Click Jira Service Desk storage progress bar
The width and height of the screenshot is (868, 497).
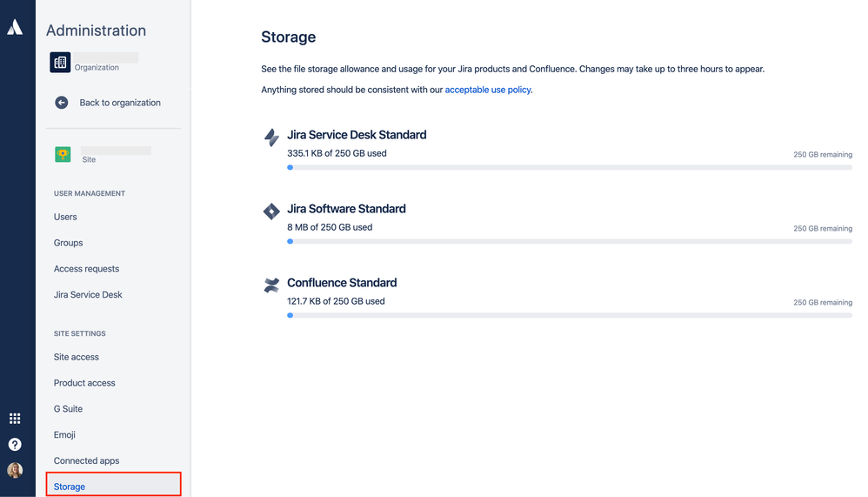[570, 167]
